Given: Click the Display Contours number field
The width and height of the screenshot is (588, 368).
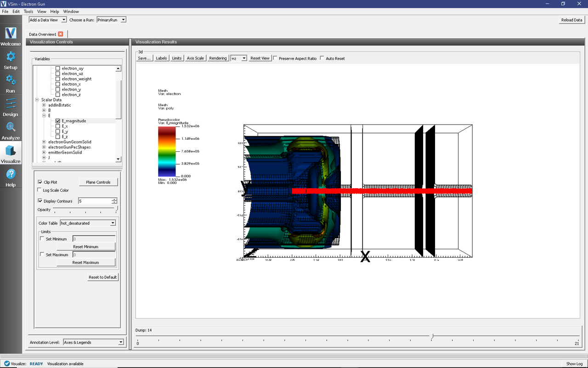Looking at the screenshot, I should tap(94, 201).
